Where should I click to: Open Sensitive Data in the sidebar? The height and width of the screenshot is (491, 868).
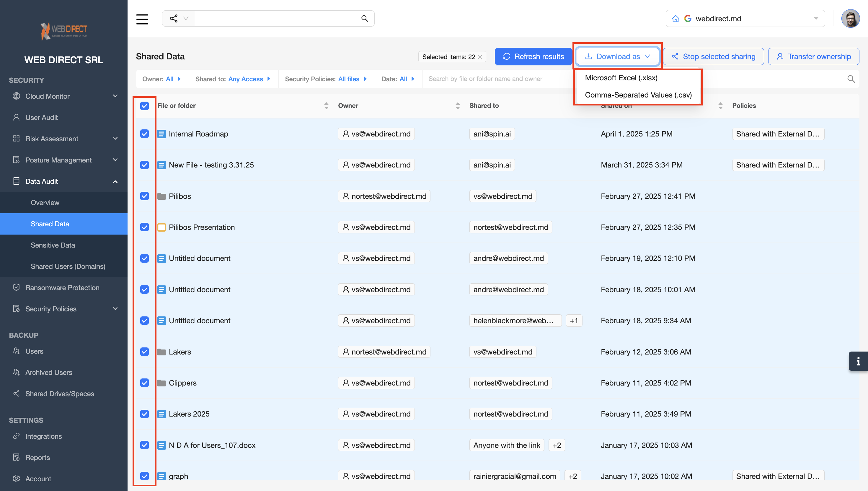click(53, 245)
